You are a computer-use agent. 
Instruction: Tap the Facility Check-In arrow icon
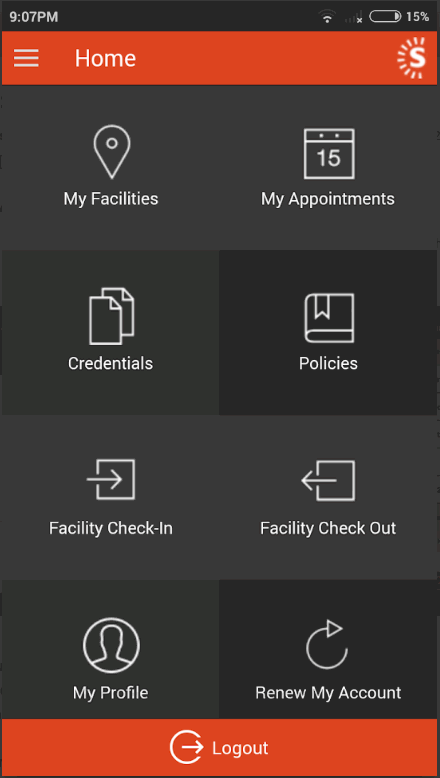click(x=111, y=479)
